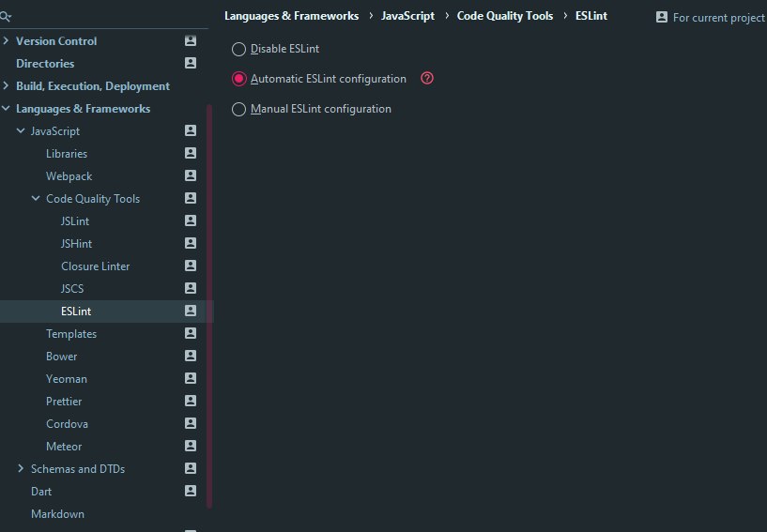Viewport: 767px width, 532px height.
Task: Click Code Quality Tools in the breadcrumb
Action: click(505, 16)
